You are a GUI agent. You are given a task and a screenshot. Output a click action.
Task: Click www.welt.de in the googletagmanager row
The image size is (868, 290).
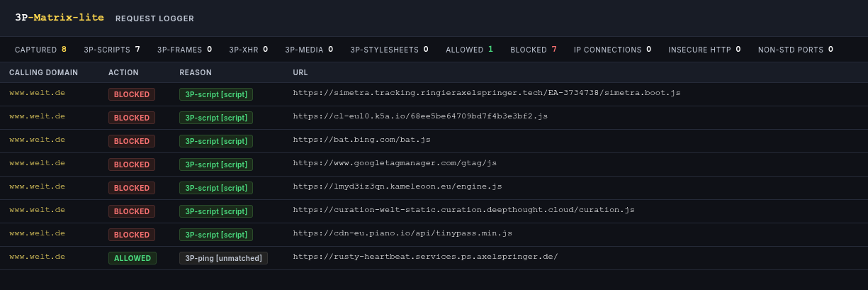[x=37, y=163]
